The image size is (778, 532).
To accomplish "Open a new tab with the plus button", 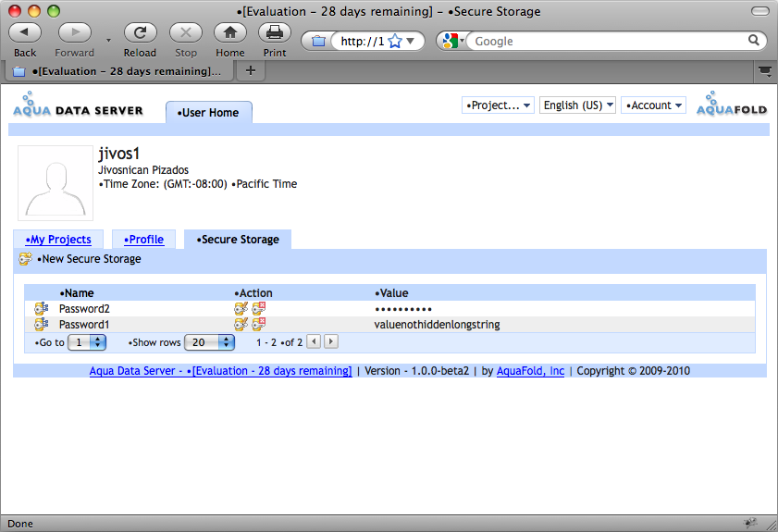I will click(x=251, y=71).
